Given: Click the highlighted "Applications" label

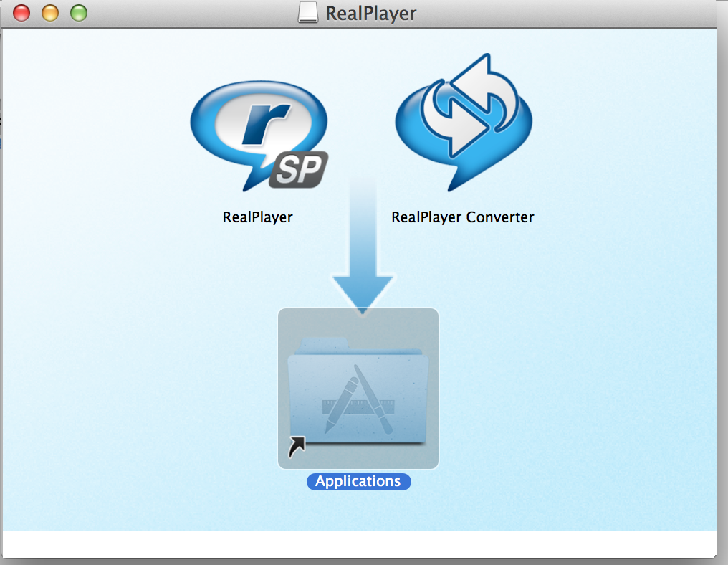Looking at the screenshot, I should tap(358, 481).
